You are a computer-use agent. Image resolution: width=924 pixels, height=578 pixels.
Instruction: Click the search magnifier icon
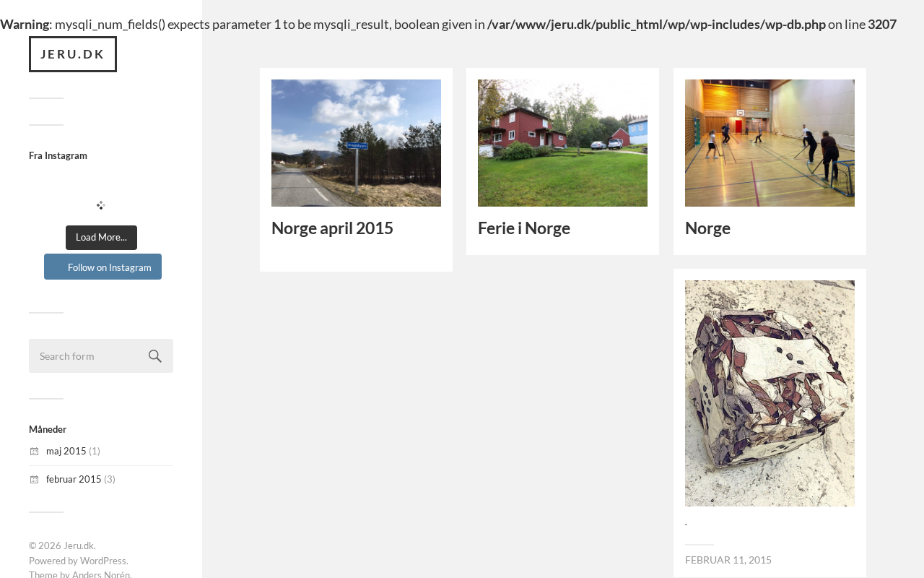[155, 356]
